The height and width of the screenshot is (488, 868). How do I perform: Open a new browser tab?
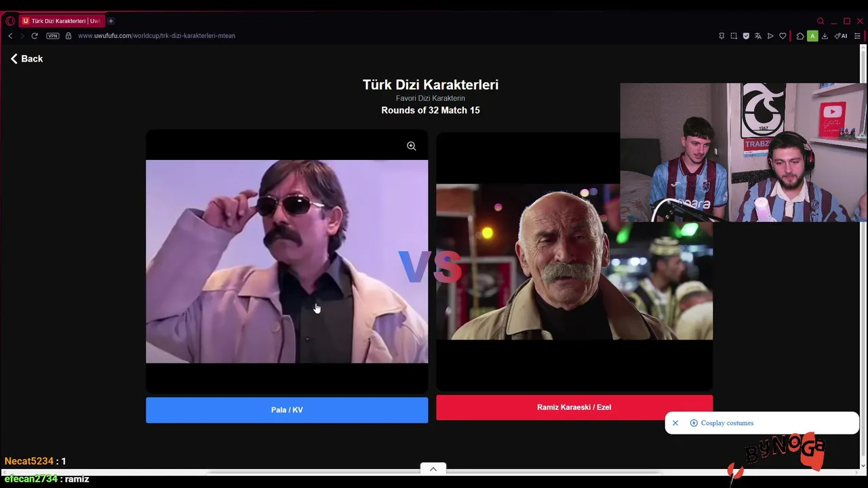111,21
